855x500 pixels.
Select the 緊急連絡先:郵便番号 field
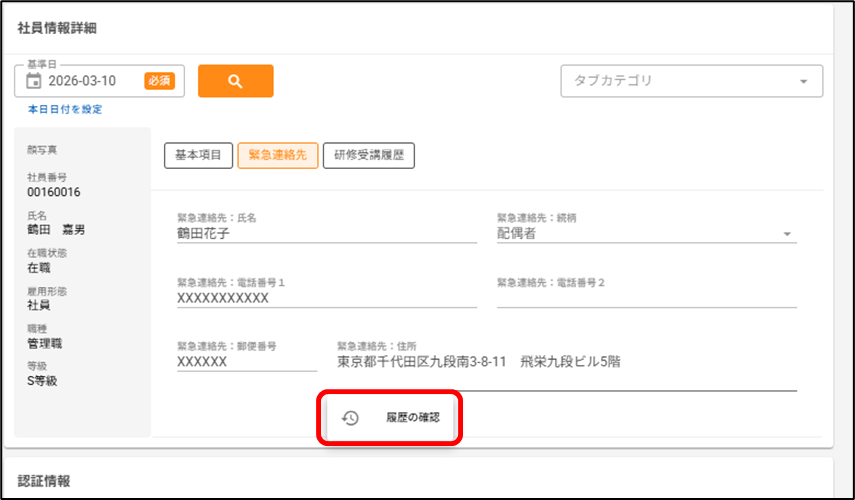pyautogui.click(x=246, y=362)
